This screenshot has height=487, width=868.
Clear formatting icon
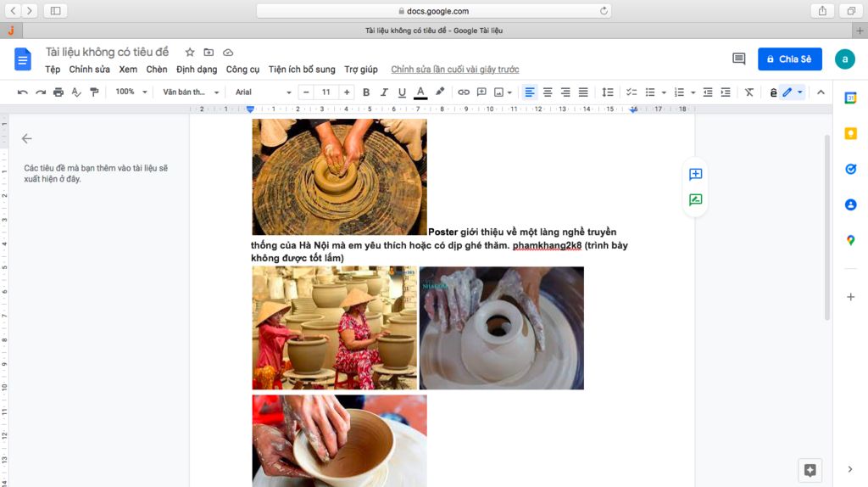[x=749, y=92]
